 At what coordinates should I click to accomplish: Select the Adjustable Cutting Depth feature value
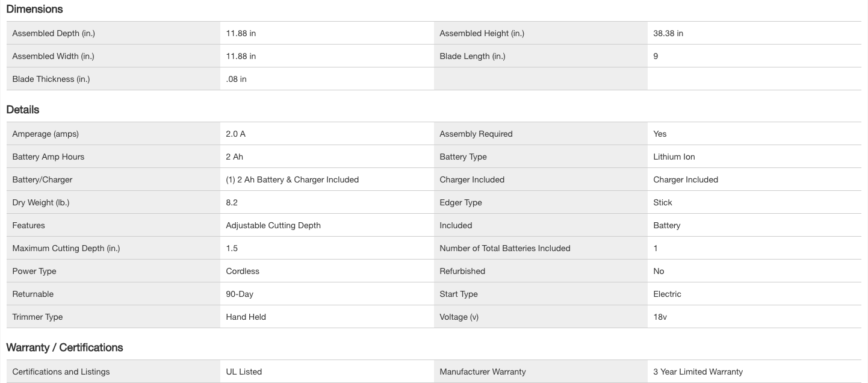273,226
